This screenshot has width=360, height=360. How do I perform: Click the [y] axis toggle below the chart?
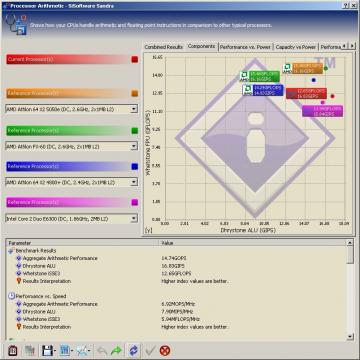[148, 230]
